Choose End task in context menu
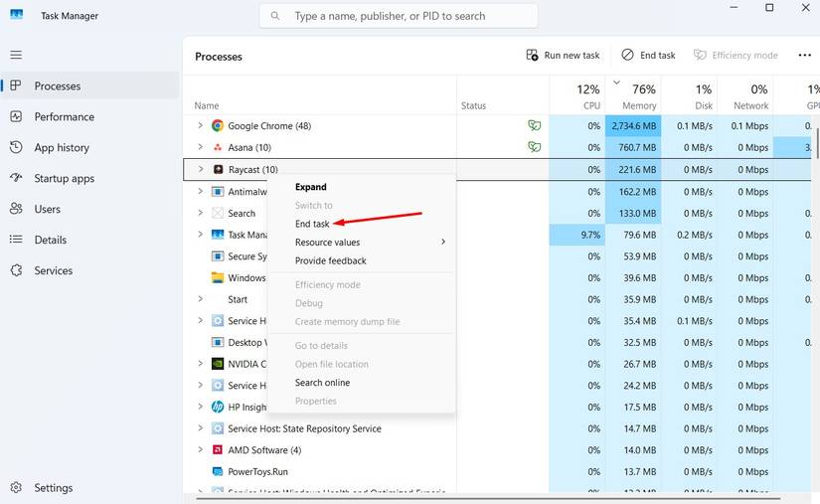820x504 pixels. [x=312, y=224]
